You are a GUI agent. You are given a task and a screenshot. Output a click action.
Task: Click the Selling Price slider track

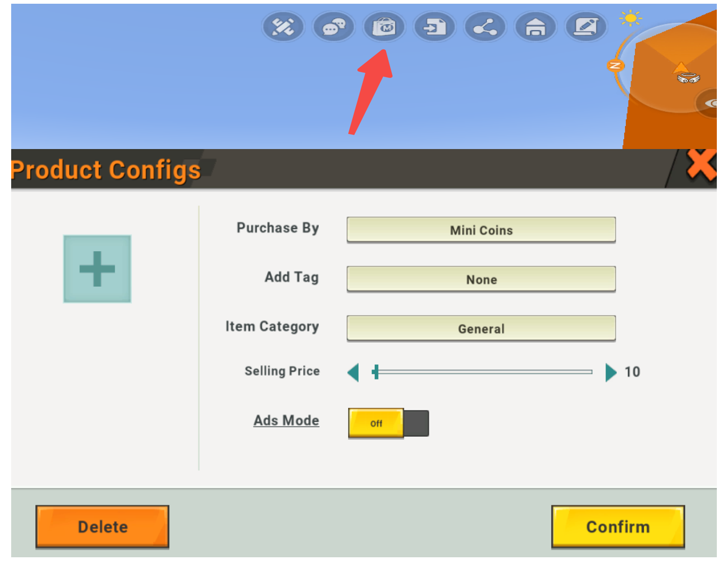483,372
